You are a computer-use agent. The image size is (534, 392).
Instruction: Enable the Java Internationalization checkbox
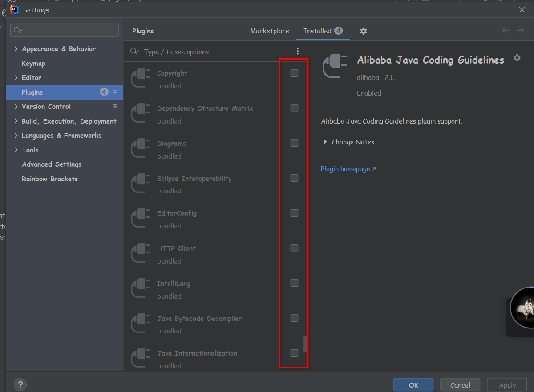294,353
